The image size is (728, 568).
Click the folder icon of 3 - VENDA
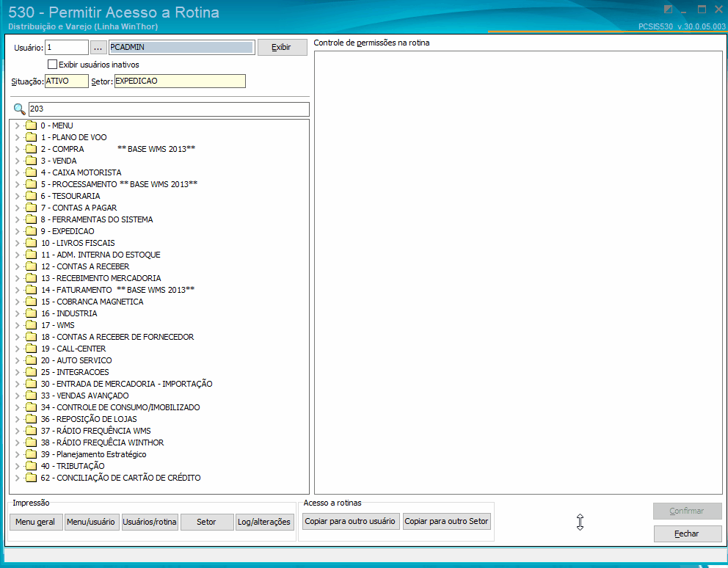click(x=31, y=161)
